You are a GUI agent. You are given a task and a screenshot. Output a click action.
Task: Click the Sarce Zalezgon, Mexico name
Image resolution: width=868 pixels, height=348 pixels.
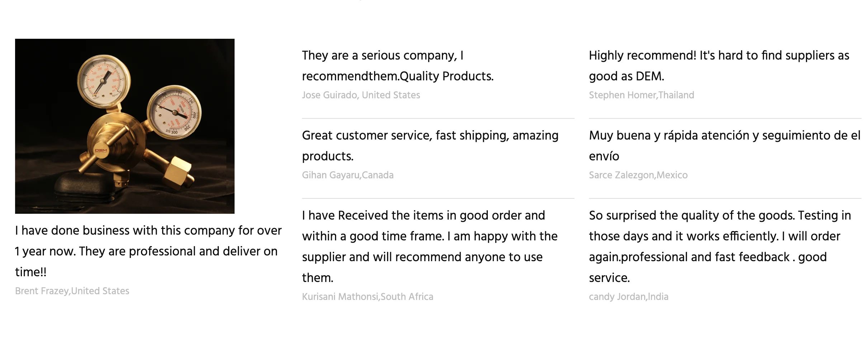point(638,175)
